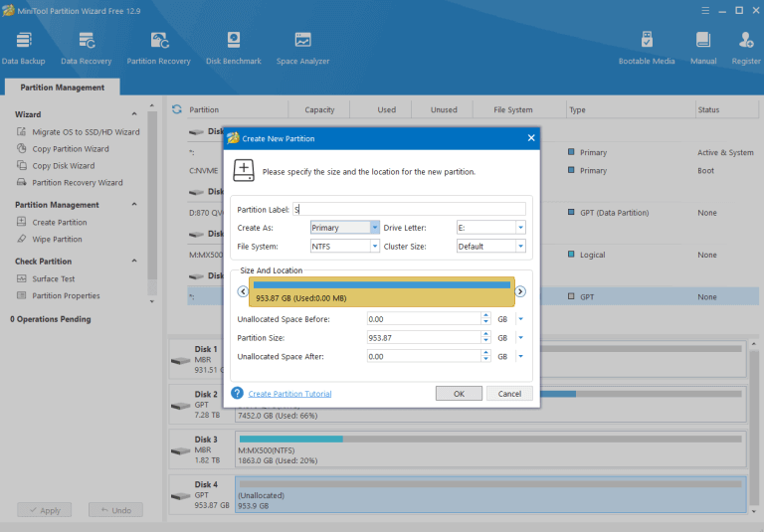The height and width of the screenshot is (532, 764).
Task: Increase Partition Size with spinner up
Action: pyautogui.click(x=485, y=334)
